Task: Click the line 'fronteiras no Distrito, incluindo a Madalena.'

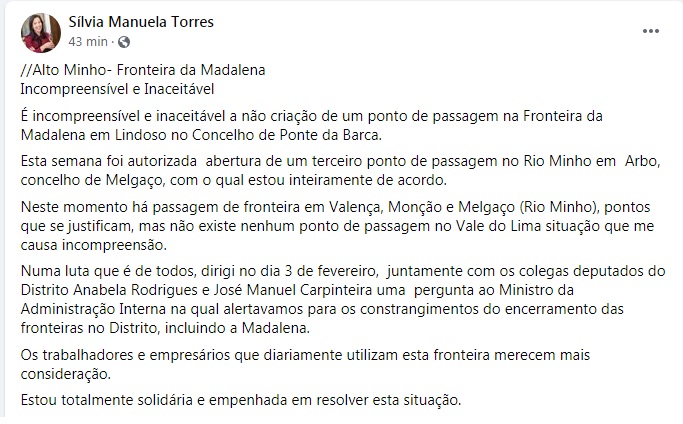Action: [x=165, y=328]
